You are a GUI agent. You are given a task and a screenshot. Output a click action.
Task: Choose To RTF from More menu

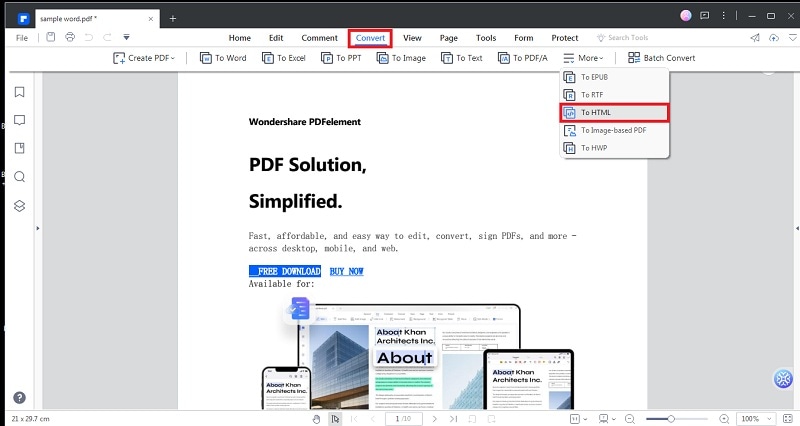(x=614, y=95)
